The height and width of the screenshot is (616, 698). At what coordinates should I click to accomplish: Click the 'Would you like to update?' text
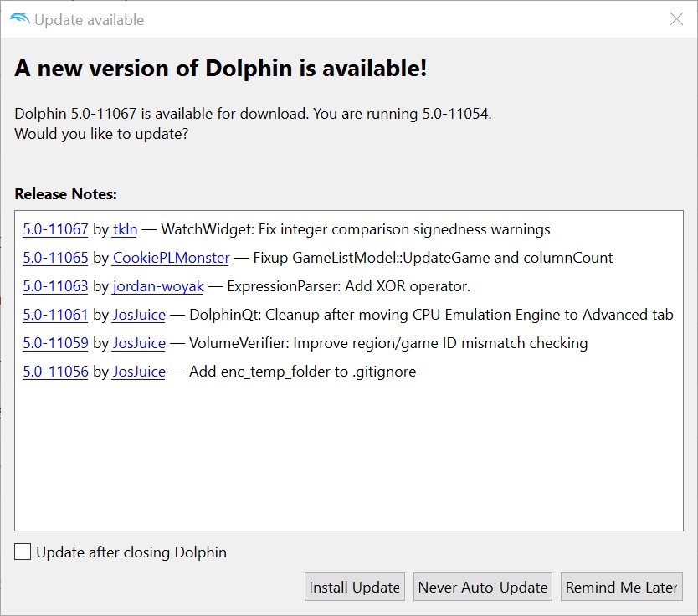[x=101, y=134]
